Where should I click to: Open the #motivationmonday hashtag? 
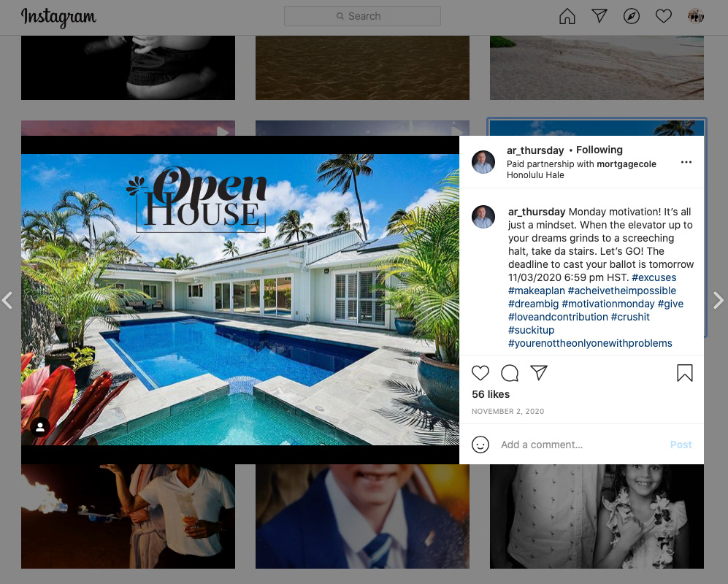(x=608, y=304)
